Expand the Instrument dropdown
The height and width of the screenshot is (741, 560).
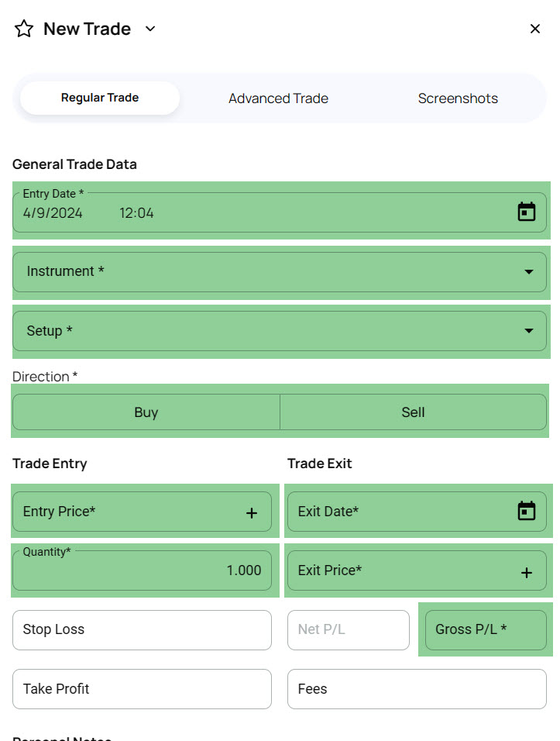[x=529, y=272]
